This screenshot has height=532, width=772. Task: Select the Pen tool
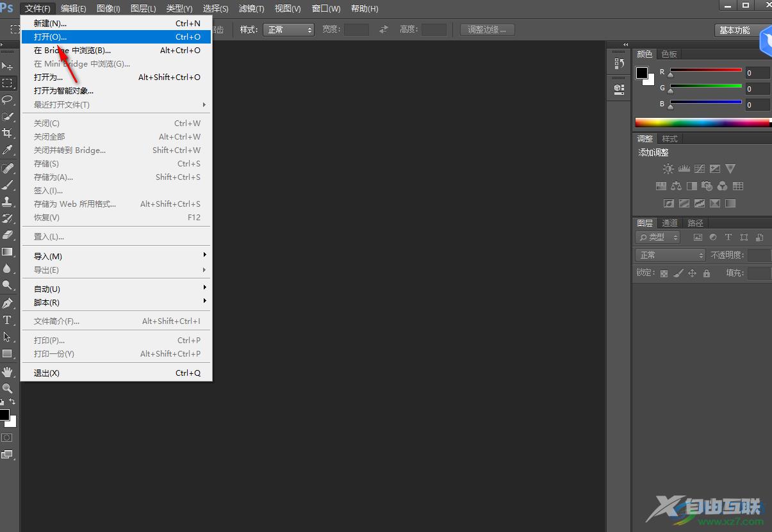tap(8, 303)
